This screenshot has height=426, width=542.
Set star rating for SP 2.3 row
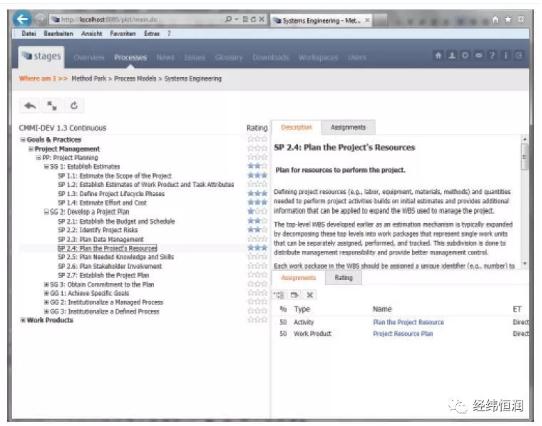258,239
